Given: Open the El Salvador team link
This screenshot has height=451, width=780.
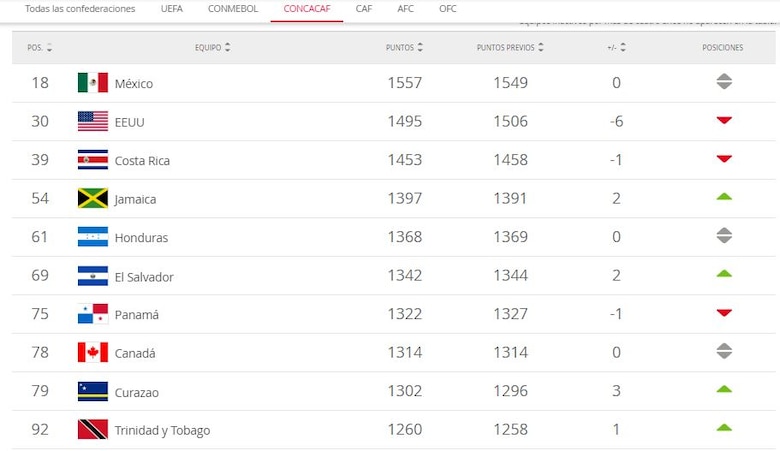Looking at the screenshot, I should [144, 276].
